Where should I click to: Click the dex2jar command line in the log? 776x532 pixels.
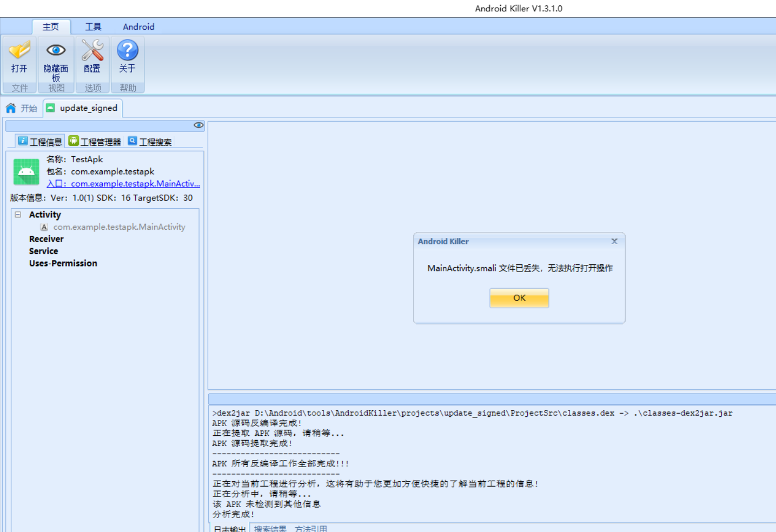point(472,413)
